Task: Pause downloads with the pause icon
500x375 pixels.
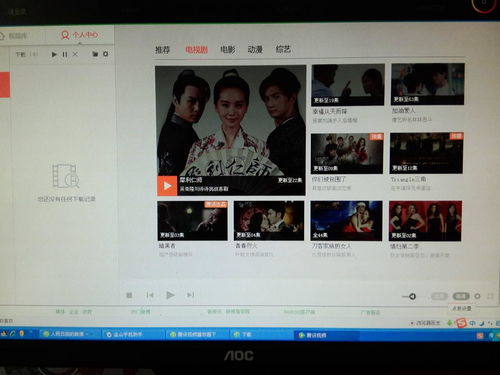Action: pyautogui.click(x=65, y=54)
